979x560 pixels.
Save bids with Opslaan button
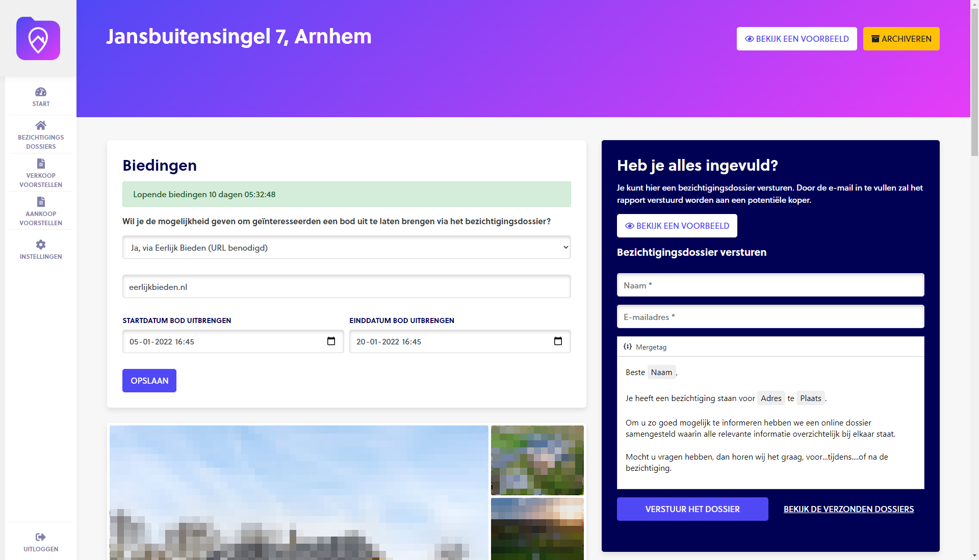pos(149,381)
